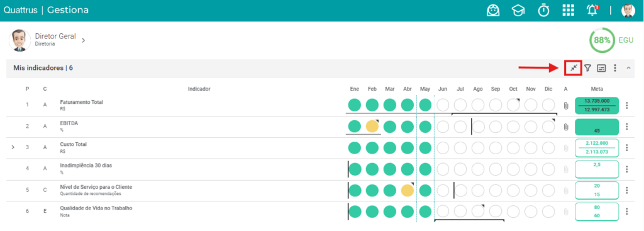644x231 pixels.
Task: Select the yellow Feb circle for EBITDA
Action: point(372,126)
